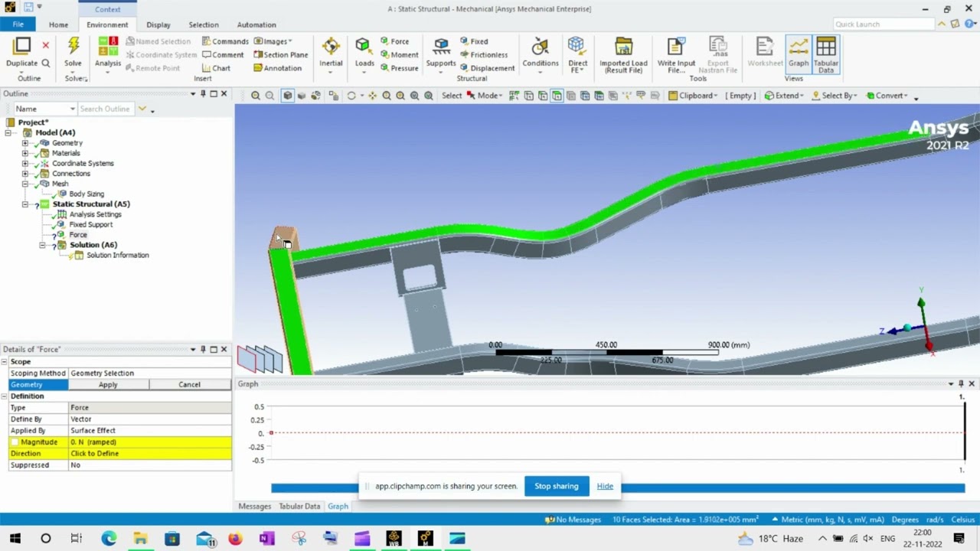Switch to the Display ribbon tab
The image size is (980, 551).
[158, 24]
